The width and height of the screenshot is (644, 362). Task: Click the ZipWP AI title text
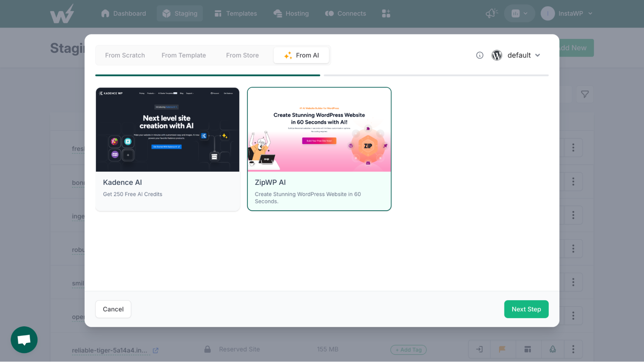point(270,183)
